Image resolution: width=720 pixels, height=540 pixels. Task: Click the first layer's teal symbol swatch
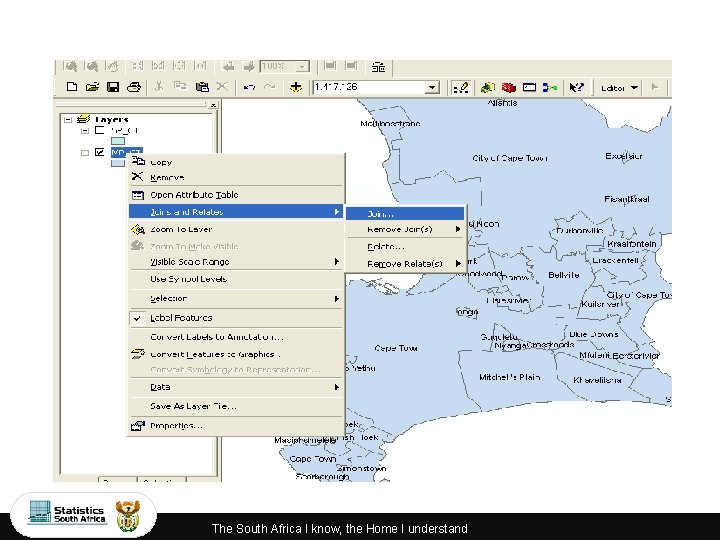118,141
